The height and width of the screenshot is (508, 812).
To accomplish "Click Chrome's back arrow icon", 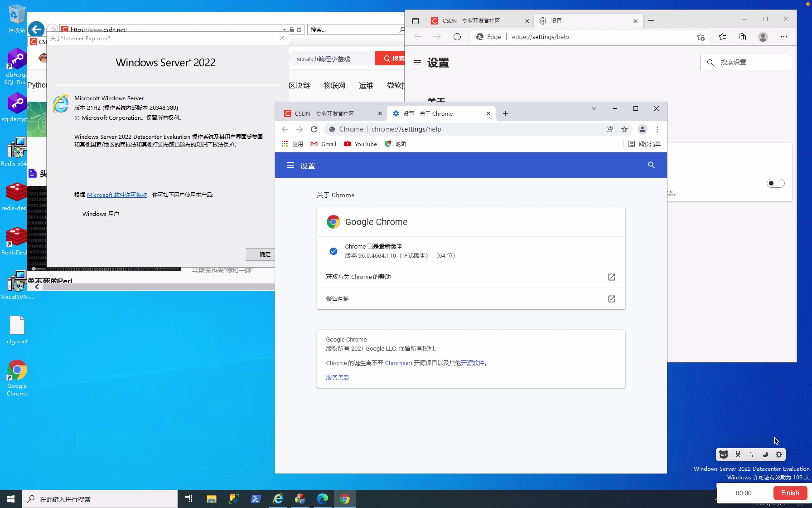I will point(285,129).
